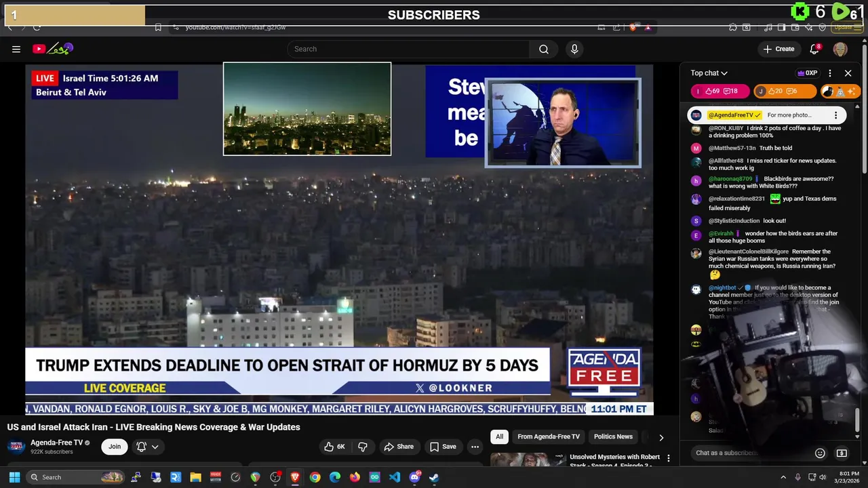Click the Brave Shields lion icon
The height and width of the screenshot is (488, 868).
[633, 27]
